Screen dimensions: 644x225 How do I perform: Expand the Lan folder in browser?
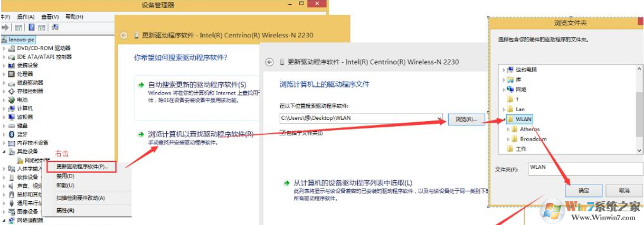[x=504, y=109]
